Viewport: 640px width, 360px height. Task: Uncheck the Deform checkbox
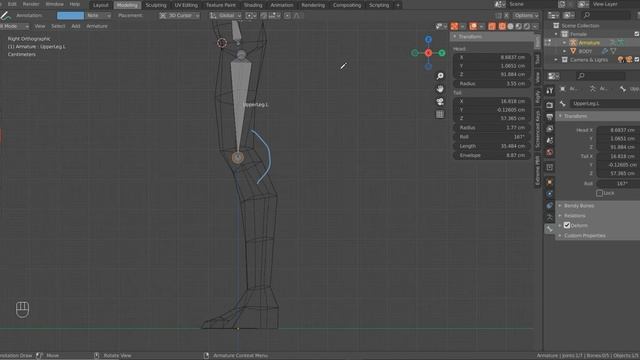tap(567, 225)
